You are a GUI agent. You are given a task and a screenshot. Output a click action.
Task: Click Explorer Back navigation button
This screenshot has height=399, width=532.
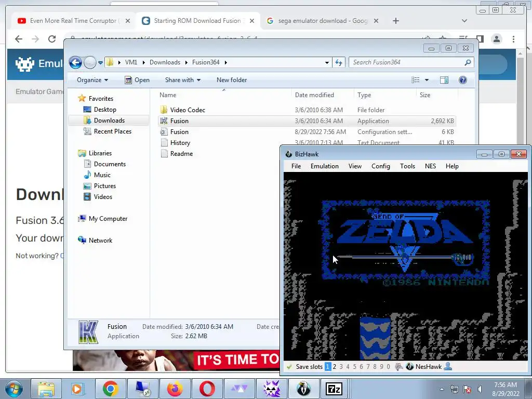[75, 62]
